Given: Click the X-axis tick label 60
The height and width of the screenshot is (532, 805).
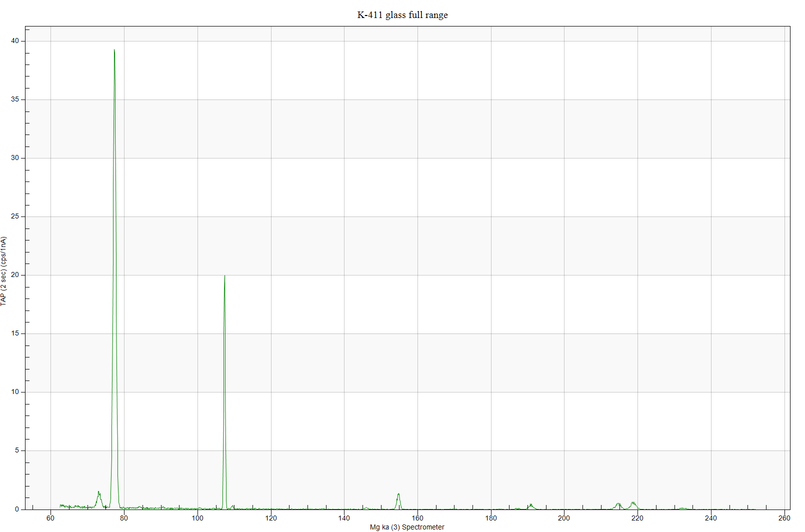Looking at the screenshot, I should [x=50, y=518].
